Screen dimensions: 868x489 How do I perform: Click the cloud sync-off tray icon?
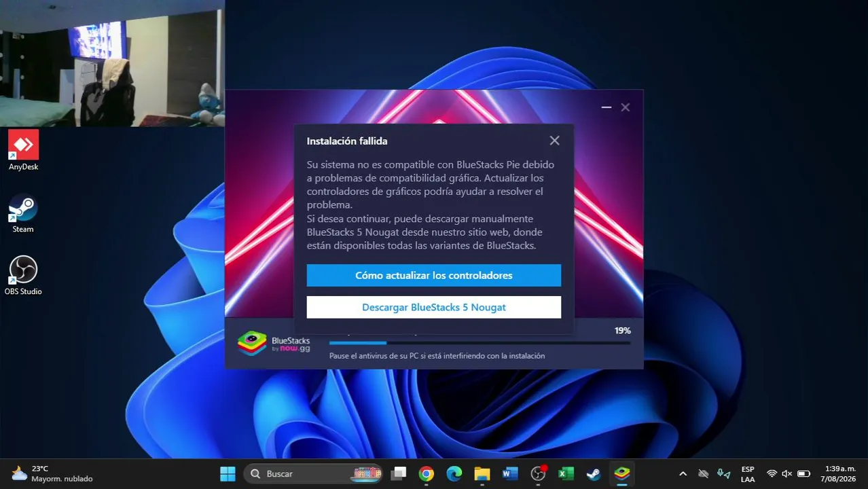704,473
